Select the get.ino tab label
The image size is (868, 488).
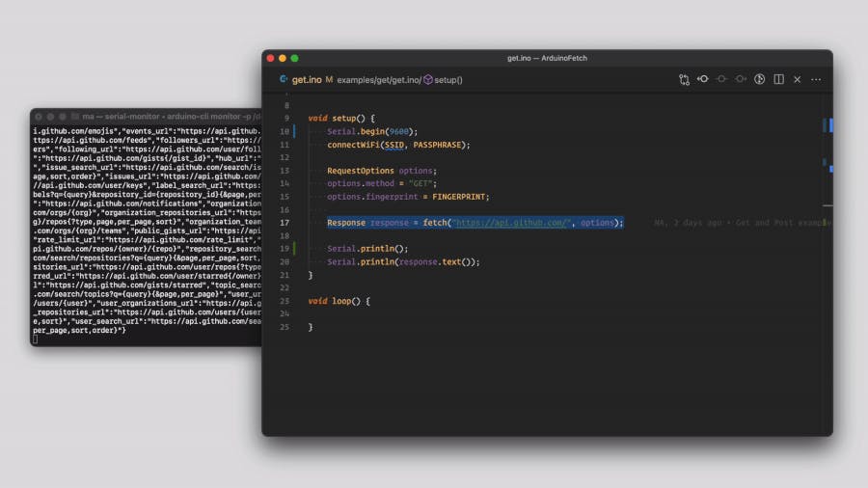point(307,80)
